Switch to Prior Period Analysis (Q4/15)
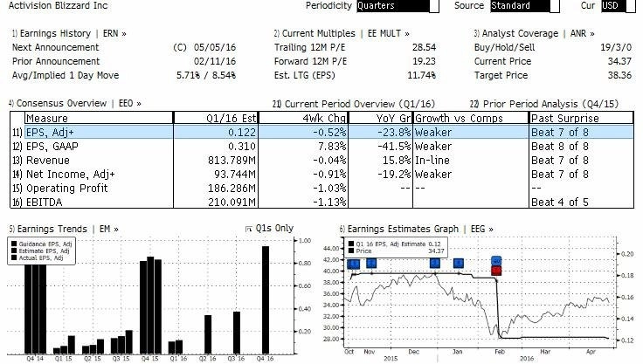The width and height of the screenshot is (643, 364). click(x=544, y=104)
